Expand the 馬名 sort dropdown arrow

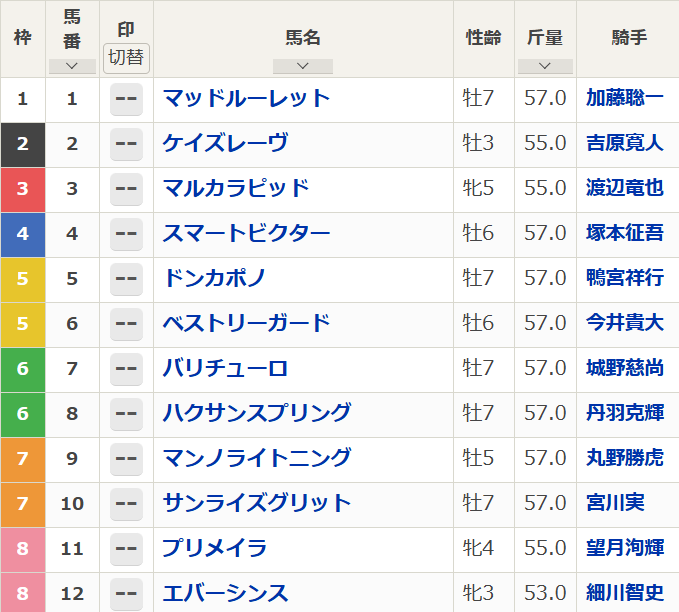[x=302, y=66]
